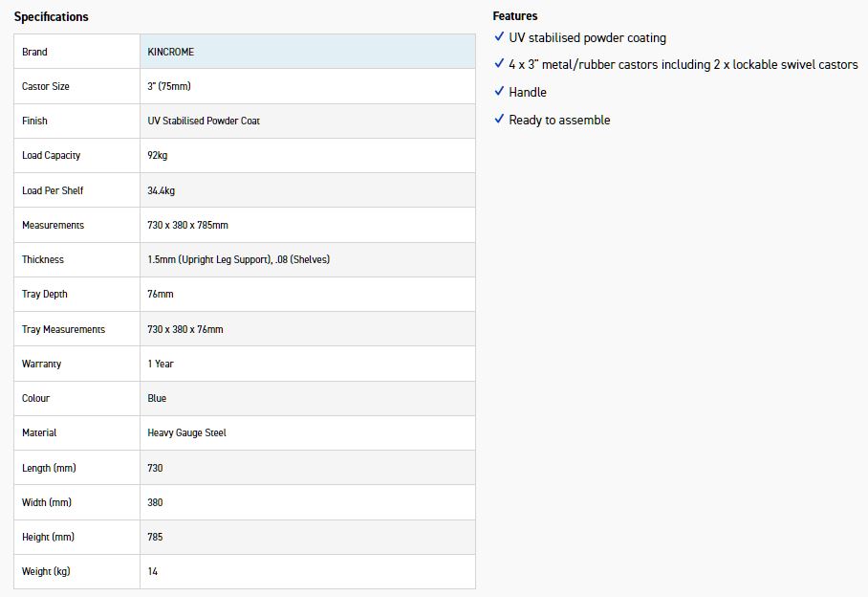This screenshot has height=597, width=868.
Task: Select the Weight (kg) value 14
Action: coord(153,571)
